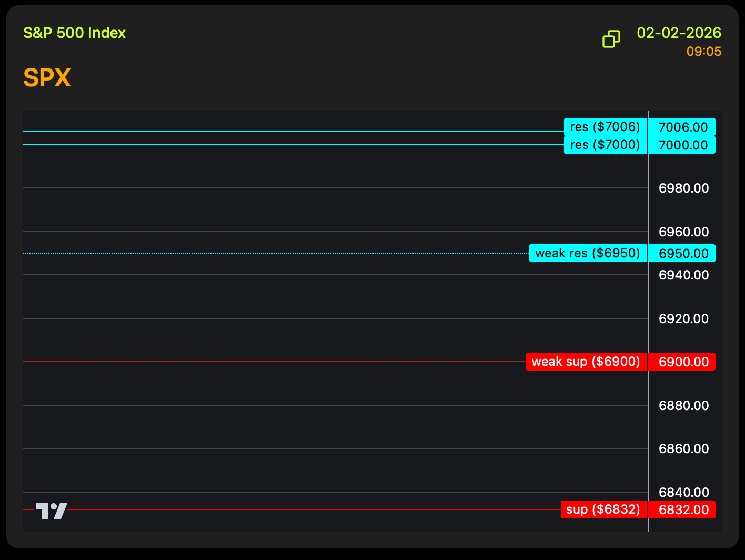Click the TradingView logo icon
Viewport: 745px width, 560px height.
[x=51, y=511]
